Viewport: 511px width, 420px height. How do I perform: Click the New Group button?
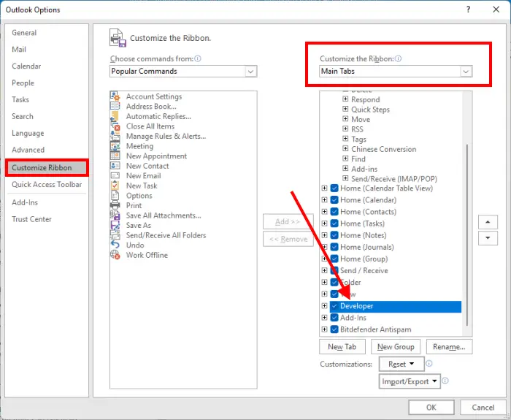click(396, 347)
